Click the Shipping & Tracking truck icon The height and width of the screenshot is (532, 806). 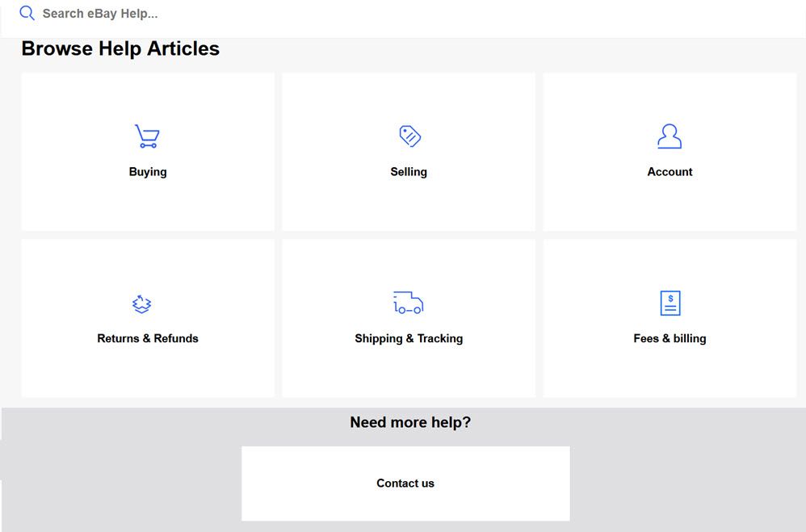pyautogui.click(x=408, y=303)
